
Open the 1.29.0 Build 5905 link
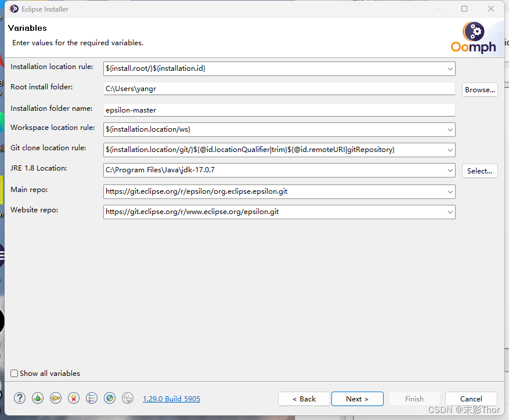pos(171,399)
